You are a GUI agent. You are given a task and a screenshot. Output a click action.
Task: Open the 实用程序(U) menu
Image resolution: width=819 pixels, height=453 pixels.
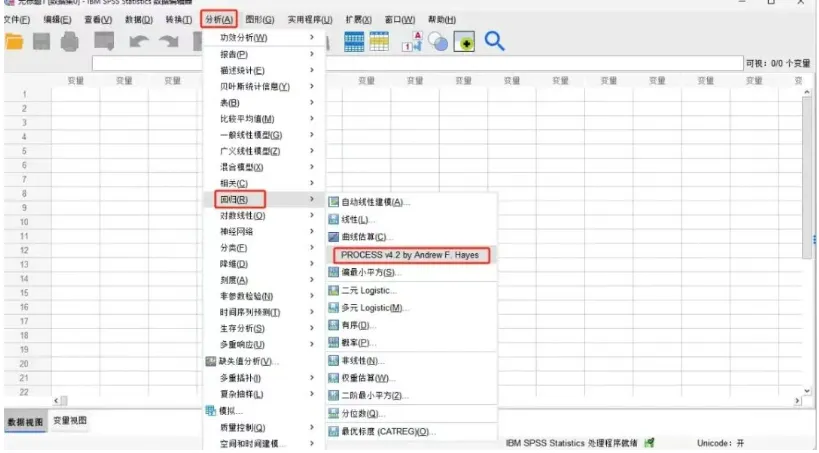pyautogui.click(x=310, y=19)
